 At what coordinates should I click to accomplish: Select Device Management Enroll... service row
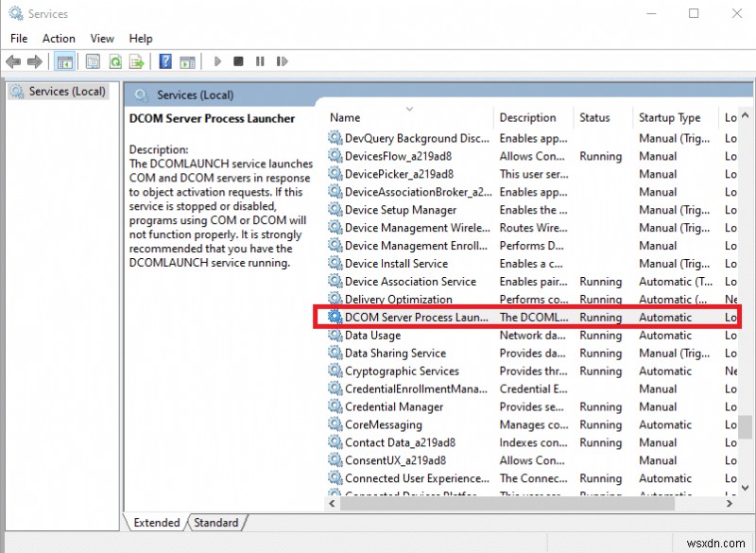533,246
